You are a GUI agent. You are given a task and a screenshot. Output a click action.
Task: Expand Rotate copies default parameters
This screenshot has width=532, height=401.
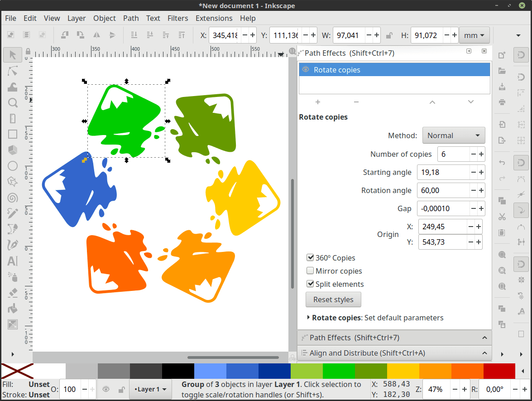tap(309, 318)
